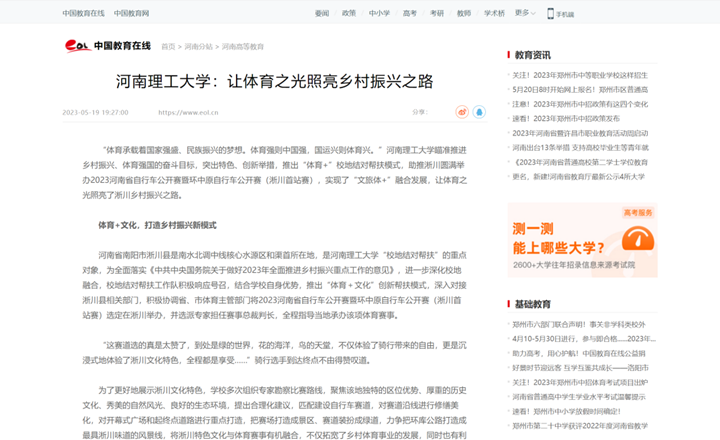Screen dimensions: 720x440
Task: Open the 教育资讯 section heading
Action: coord(532,55)
